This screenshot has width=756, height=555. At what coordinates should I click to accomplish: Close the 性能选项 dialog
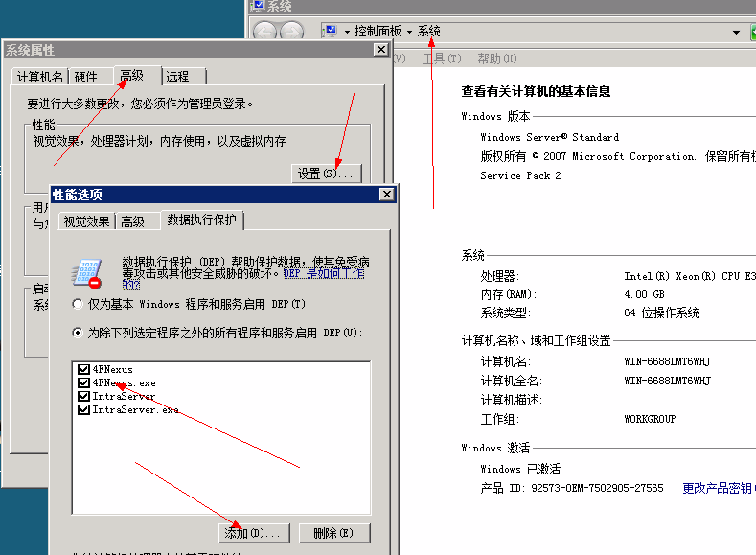click(387, 195)
